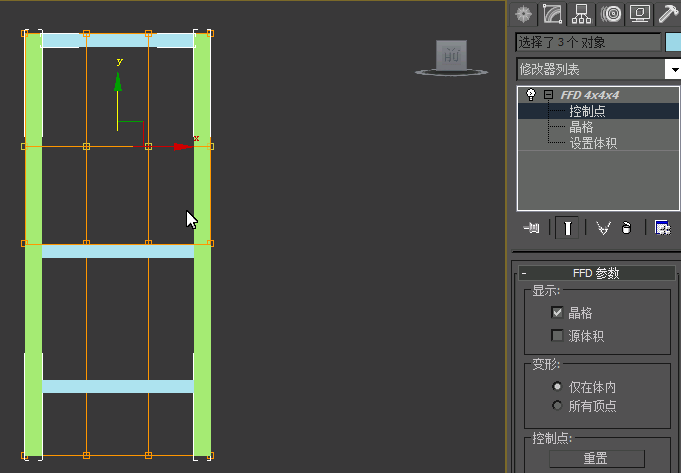
Task: Toggle Show End Result icon
Action: click(567, 228)
